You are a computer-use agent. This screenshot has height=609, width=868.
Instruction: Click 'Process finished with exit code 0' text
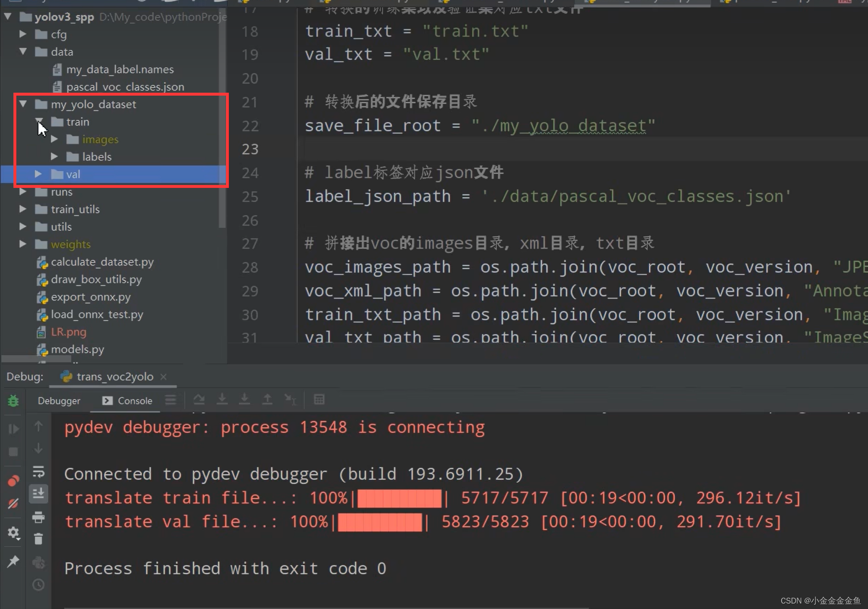coord(225,568)
